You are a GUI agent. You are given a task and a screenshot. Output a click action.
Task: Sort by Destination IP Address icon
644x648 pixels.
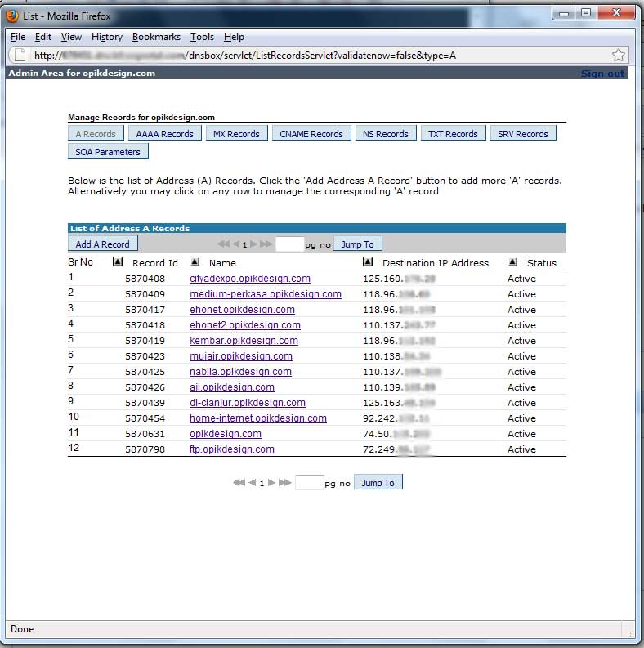(368, 261)
